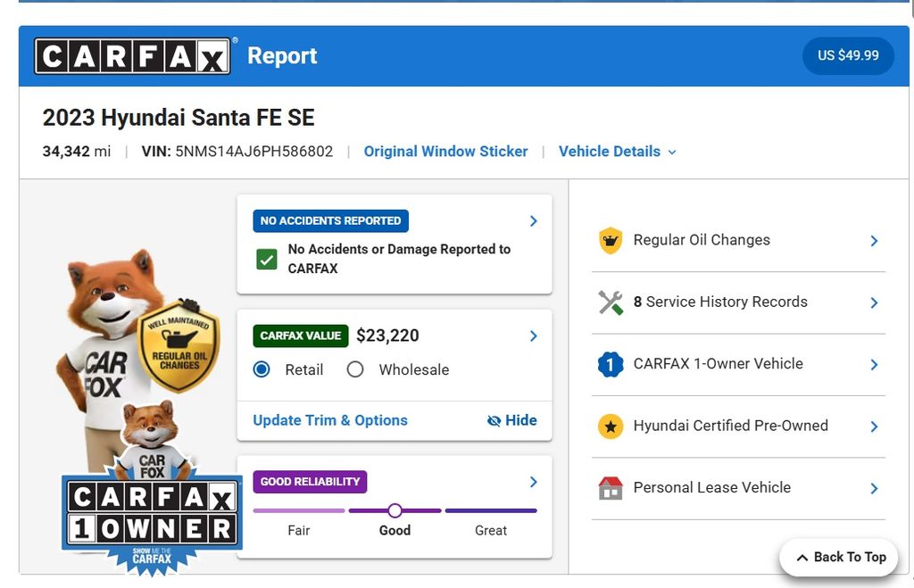Click No Accidents or Damage Reported text
The image size is (914, 588).
(399, 259)
